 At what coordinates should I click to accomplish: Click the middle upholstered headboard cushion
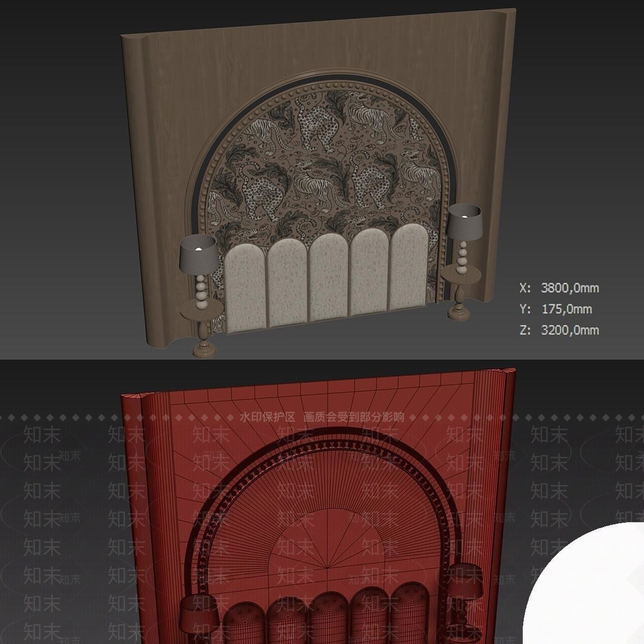pyautogui.click(x=328, y=278)
